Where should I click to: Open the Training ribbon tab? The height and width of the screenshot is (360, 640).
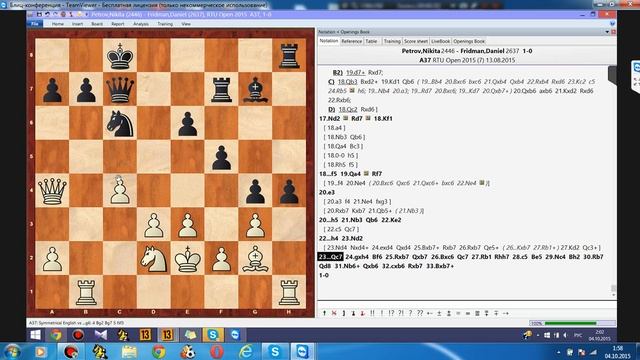(165, 24)
